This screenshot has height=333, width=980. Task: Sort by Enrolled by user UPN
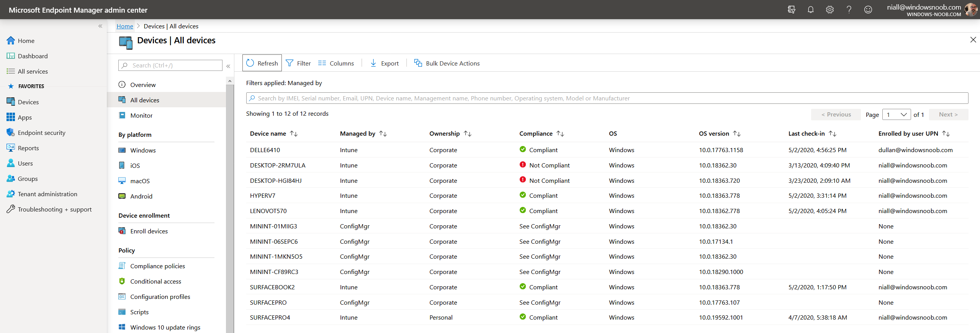point(915,134)
